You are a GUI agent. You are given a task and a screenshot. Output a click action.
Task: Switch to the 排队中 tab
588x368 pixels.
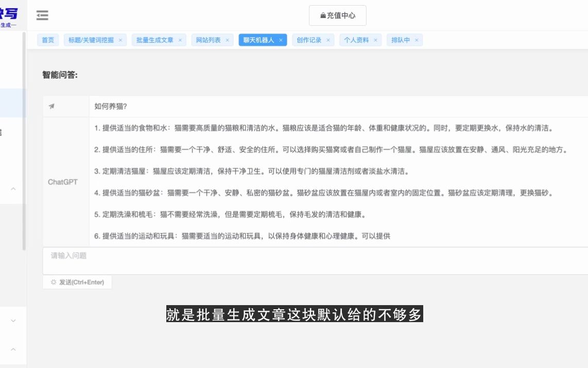point(402,40)
